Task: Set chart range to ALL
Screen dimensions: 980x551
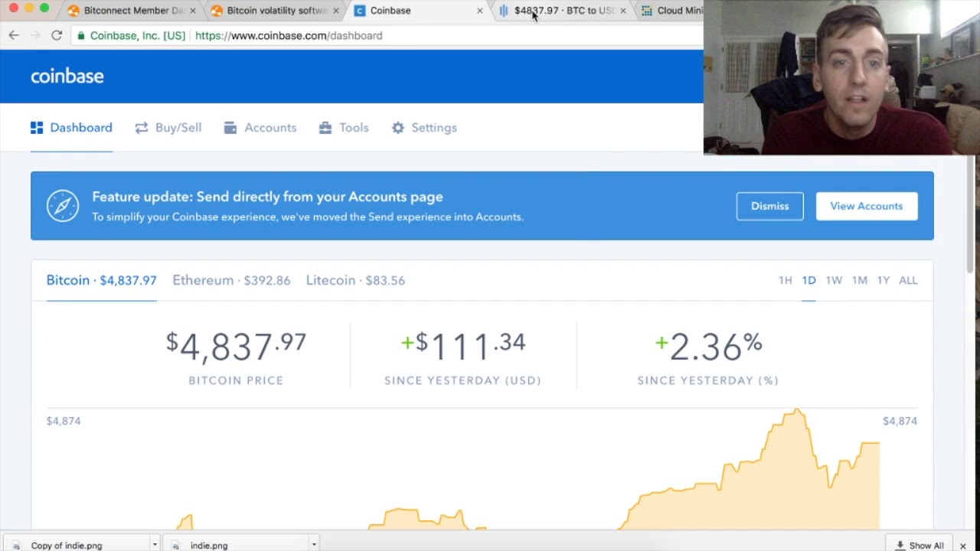Action: pos(908,280)
